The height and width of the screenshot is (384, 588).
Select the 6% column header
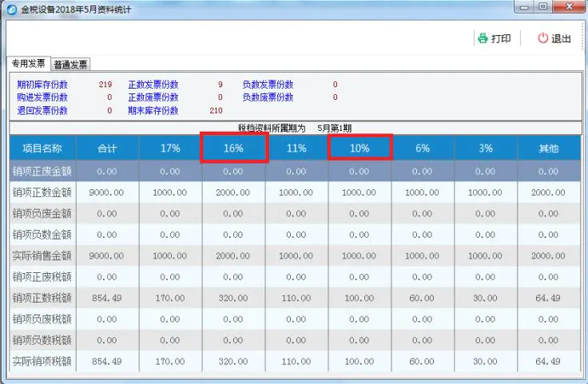click(423, 148)
